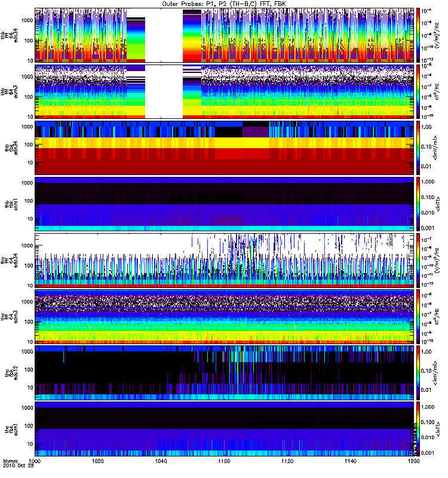448x478 pixels.
Task: Click the color bar beside thc fbk edc12 panel
Action: pos(418,373)
